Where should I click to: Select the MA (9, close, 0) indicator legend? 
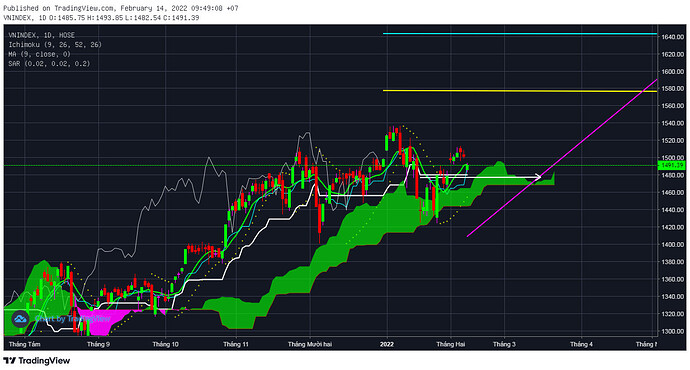(x=39, y=54)
